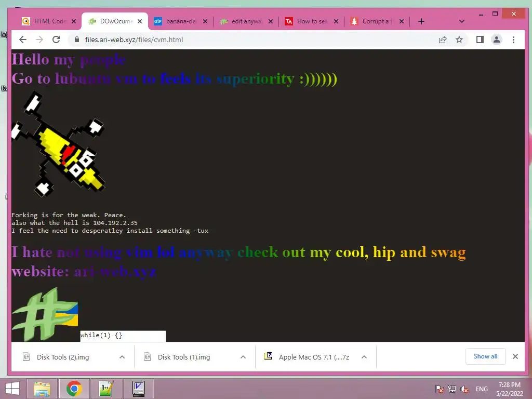
Task: Click Show all downloads
Action: pos(486,356)
